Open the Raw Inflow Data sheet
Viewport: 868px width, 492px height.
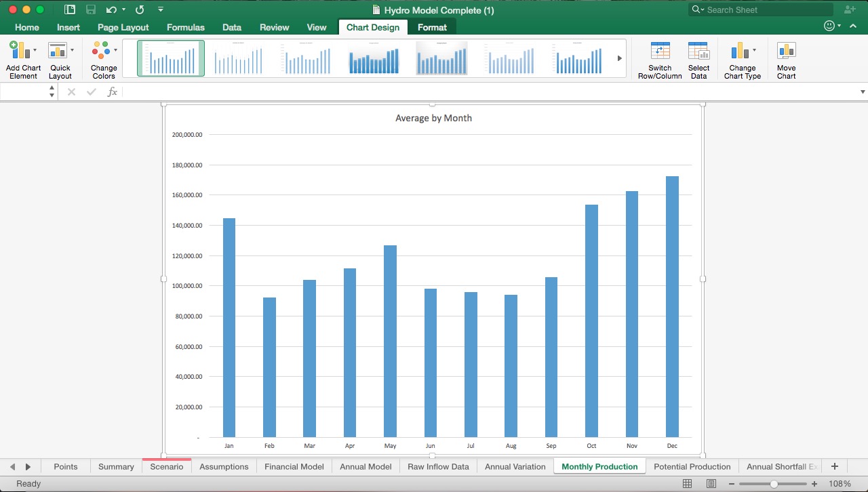point(438,466)
